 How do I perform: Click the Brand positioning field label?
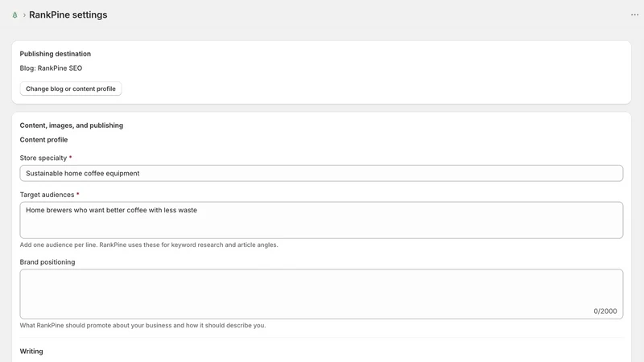point(47,262)
